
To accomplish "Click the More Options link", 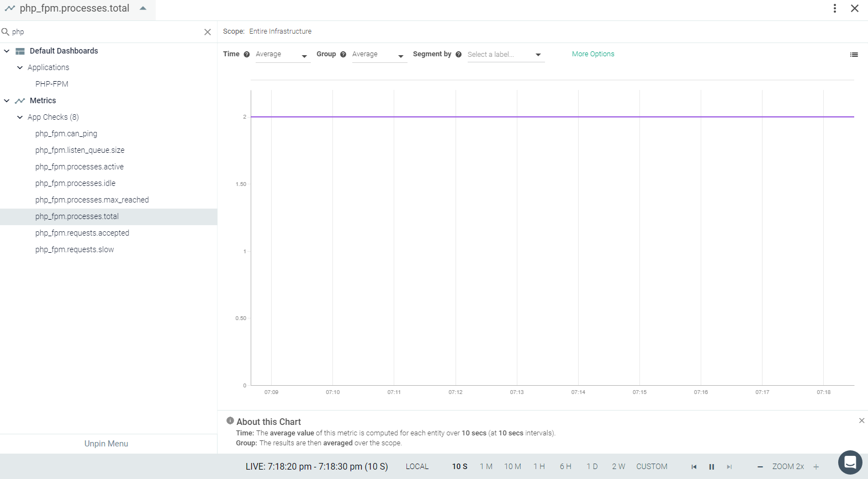I will (593, 54).
